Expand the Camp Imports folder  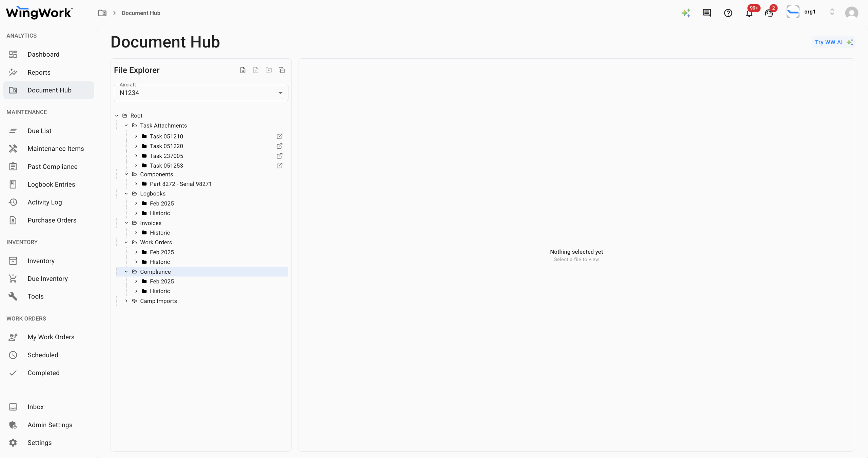point(126,301)
